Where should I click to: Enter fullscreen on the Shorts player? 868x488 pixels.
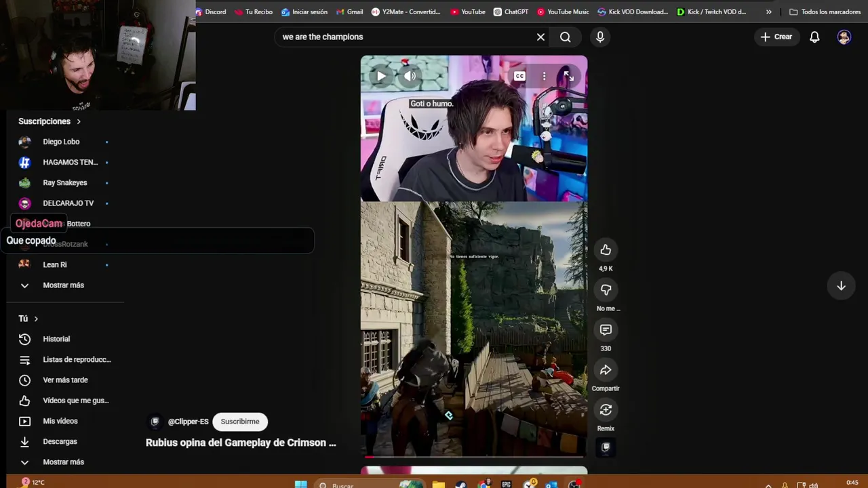(568, 76)
